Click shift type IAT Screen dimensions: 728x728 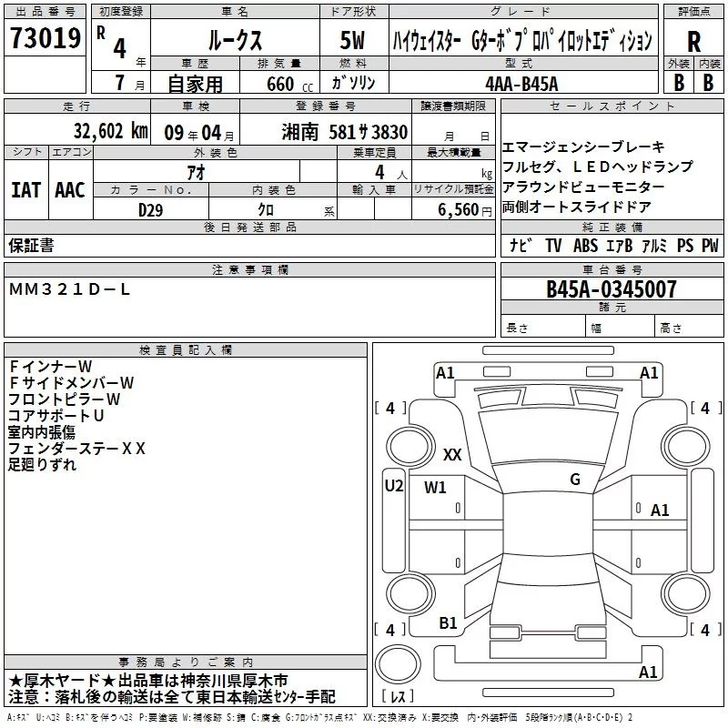click(25, 190)
